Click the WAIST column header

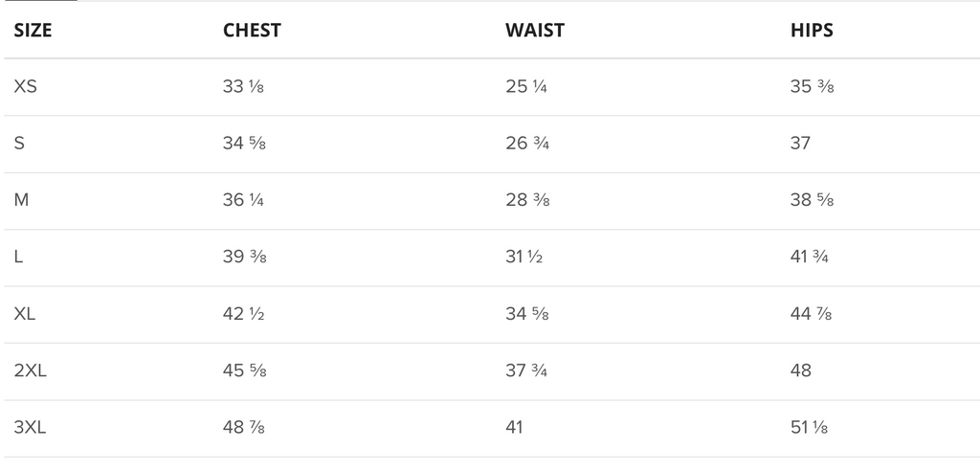[535, 30]
